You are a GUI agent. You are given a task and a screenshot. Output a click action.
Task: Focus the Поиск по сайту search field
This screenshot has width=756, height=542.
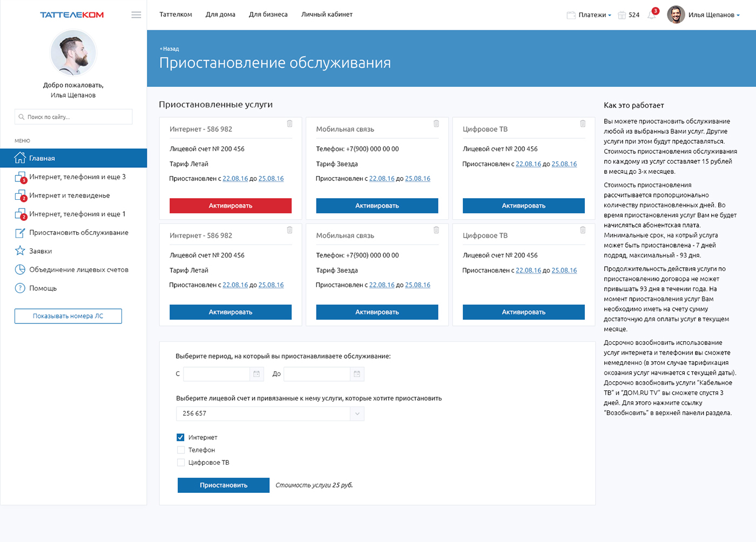coord(73,117)
